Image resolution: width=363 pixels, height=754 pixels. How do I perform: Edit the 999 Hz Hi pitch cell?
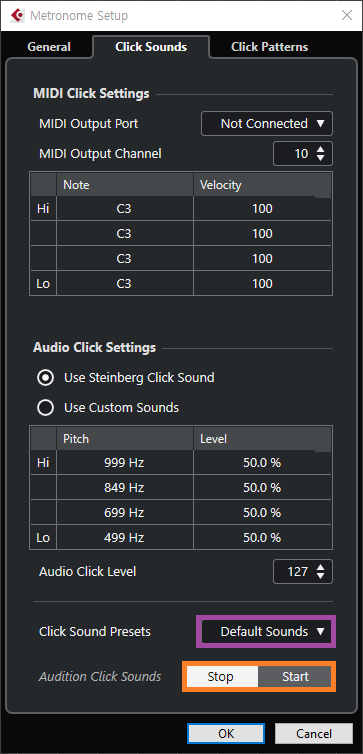coord(125,463)
